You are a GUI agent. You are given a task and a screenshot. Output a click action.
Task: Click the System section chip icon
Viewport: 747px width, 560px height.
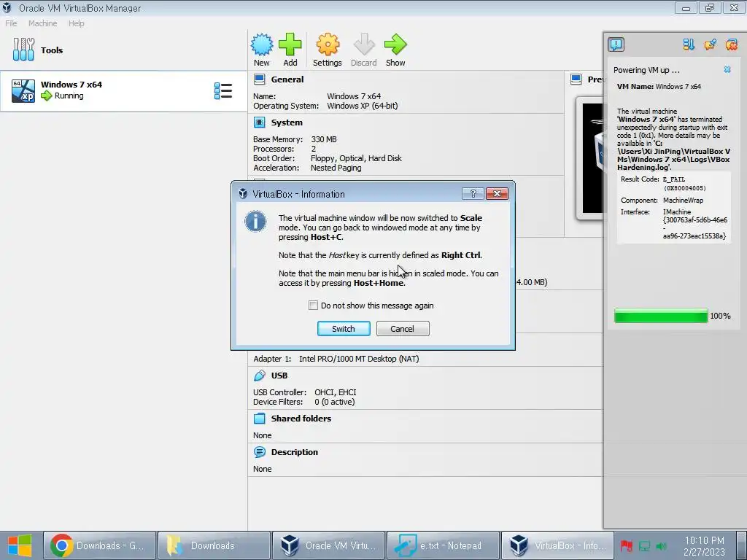259,122
